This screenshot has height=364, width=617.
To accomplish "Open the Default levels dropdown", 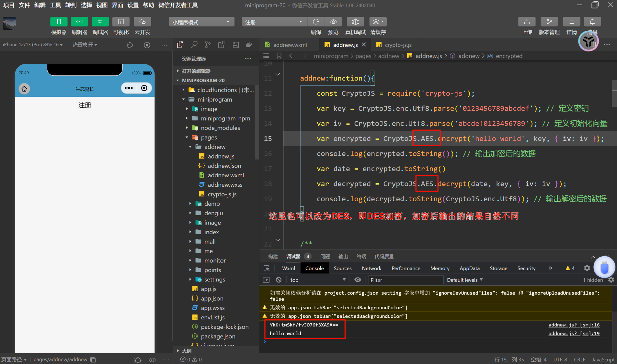I will coord(464,280).
